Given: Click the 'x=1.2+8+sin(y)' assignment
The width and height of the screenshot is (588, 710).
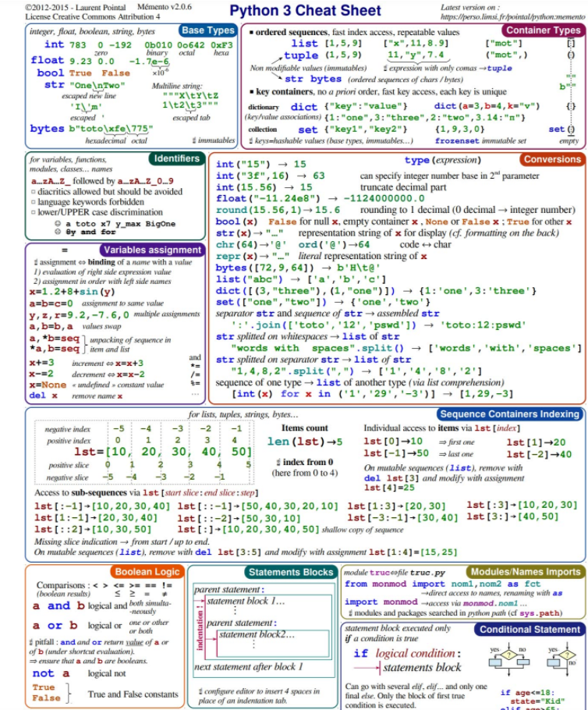Looking at the screenshot, I should [73, 292].
